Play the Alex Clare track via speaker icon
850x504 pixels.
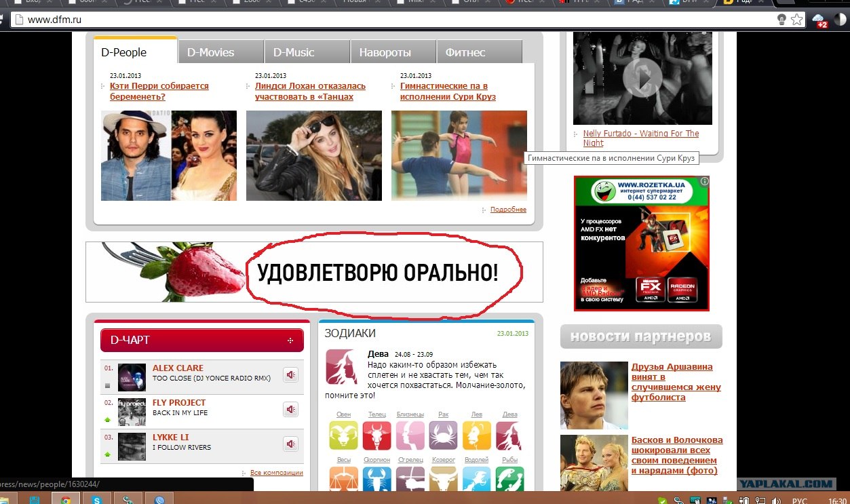pyautogui.click(x=290, y=374)
